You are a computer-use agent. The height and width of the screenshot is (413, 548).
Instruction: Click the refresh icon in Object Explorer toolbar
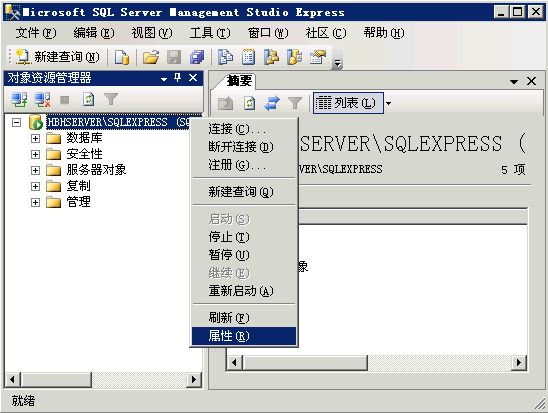(88, 100)
